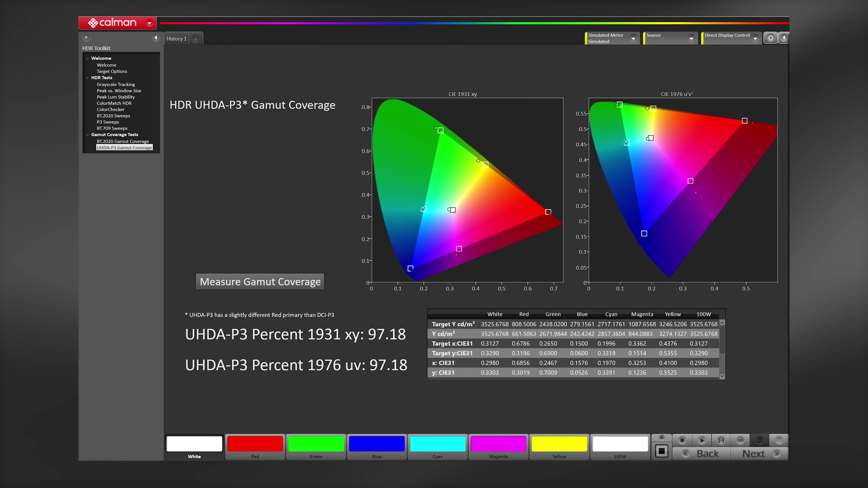868x488 pixels.
Task: Click the Yellow column header in table
Action: click(x=672, y=314)
